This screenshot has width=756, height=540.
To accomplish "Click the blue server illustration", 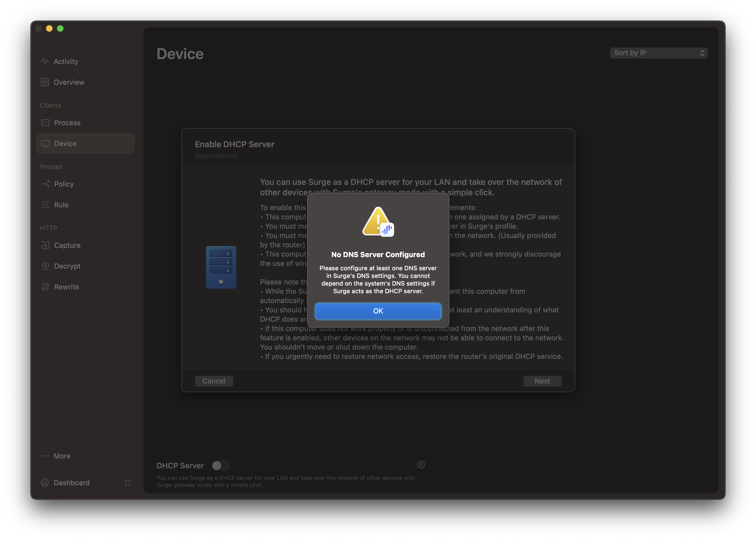I will click(x=221, y=267).
